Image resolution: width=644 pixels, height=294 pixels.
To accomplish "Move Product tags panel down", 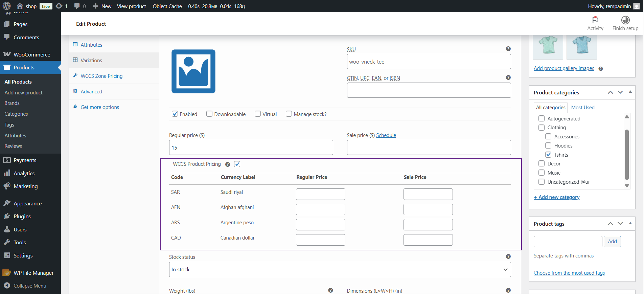I will pyautogui.click(x=620, y=224).
